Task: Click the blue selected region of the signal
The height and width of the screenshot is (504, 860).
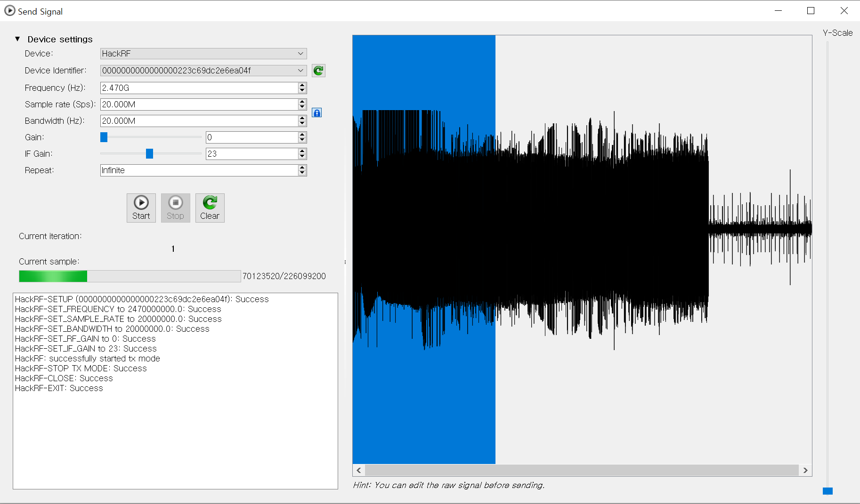Action: [424, 249]
